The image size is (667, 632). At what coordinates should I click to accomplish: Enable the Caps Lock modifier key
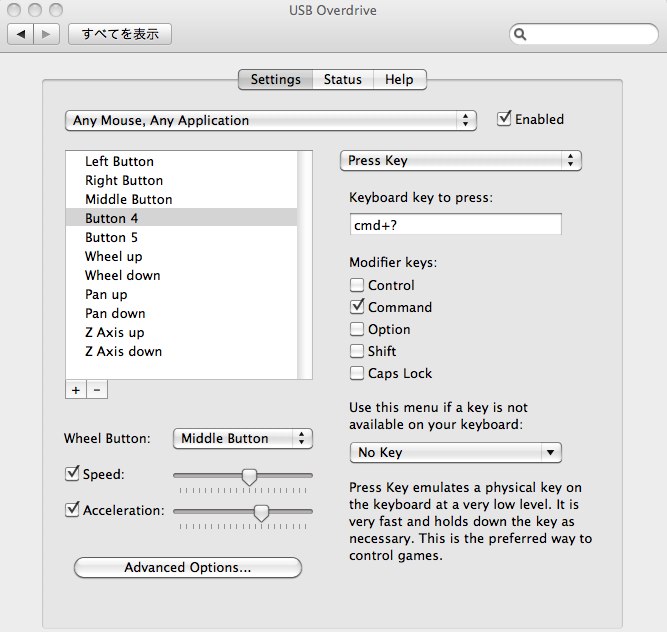pyautogui.click(x=357, y=373)
